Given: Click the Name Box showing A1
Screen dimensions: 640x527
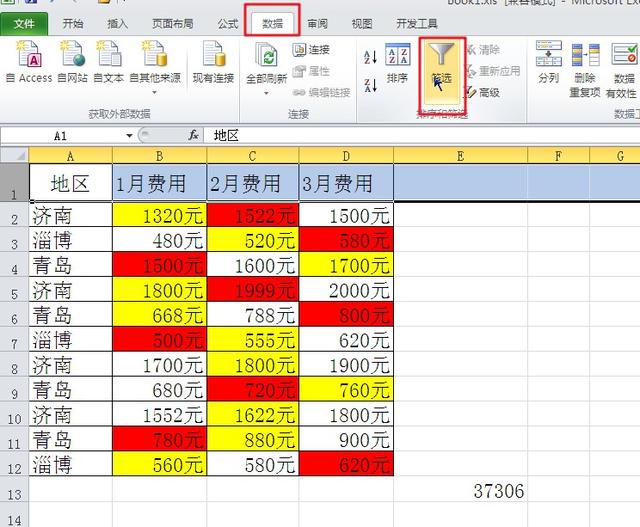Looking at the screenshot, I should click(61, 136).
